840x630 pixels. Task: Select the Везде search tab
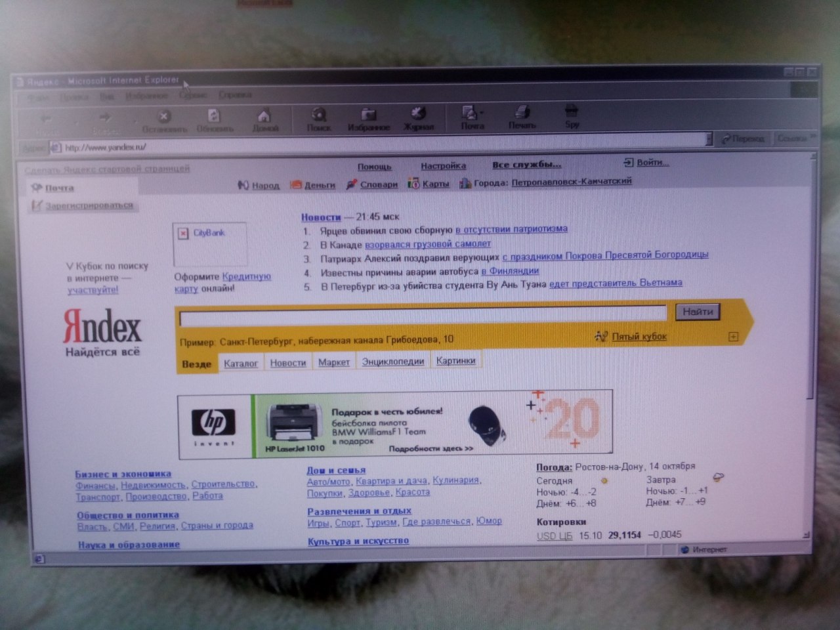point(196,364)
